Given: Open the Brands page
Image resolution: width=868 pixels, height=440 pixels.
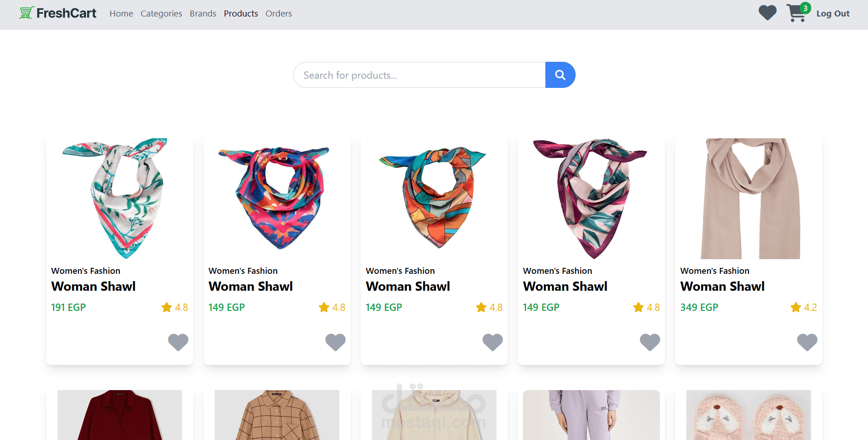Looking at the screenshot, I should (x=203, y=14).
